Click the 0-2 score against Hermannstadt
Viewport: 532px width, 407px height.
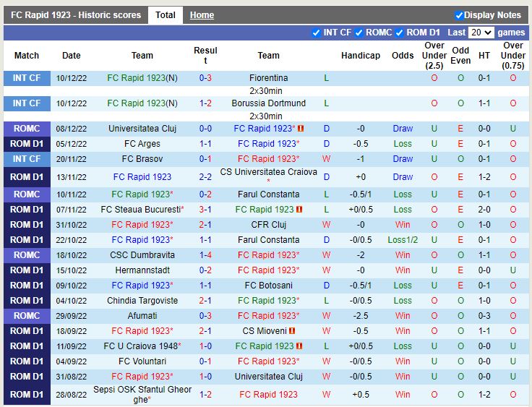pos(205,270)
